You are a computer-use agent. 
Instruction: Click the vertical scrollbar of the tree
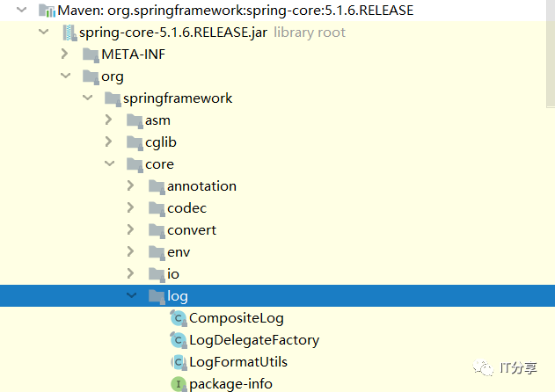tap(551, 53)
